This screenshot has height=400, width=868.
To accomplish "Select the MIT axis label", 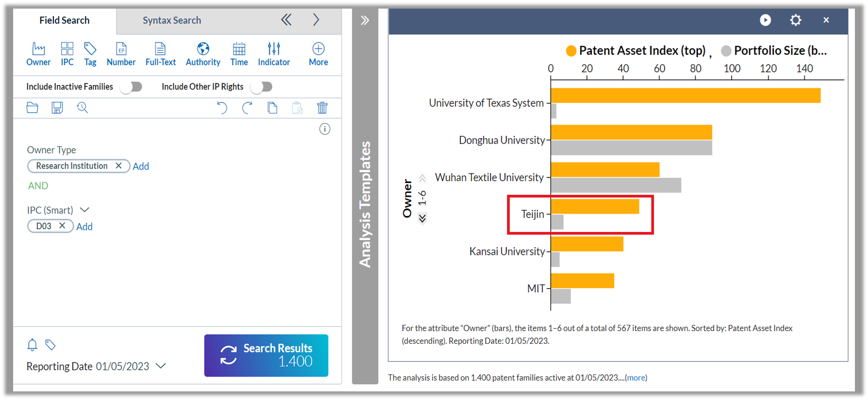I will (536, 289).
